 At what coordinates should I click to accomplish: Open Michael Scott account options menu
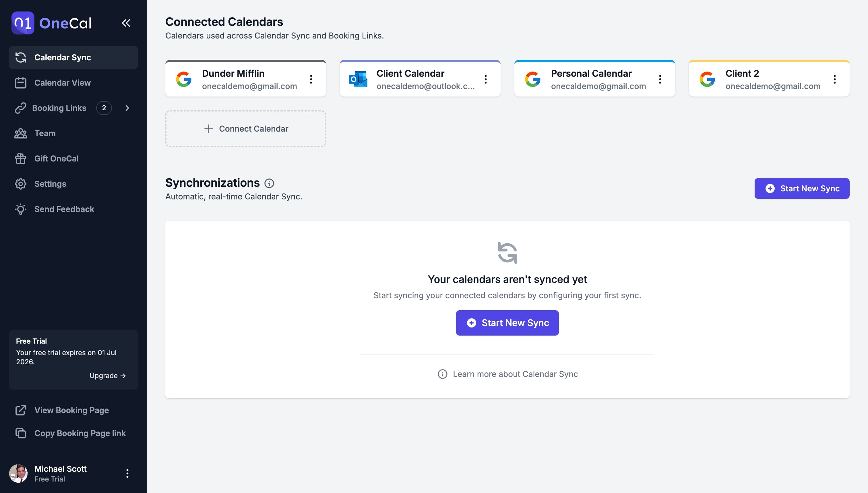coord(127,473)
